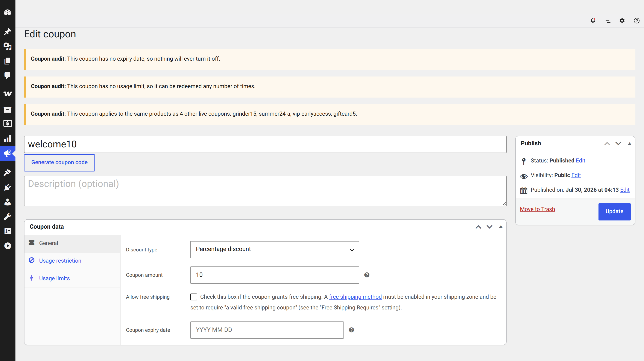Click the no usage limit audit notice text
Image resolution: width=644 pixels, height=361 pixels.
143,86
